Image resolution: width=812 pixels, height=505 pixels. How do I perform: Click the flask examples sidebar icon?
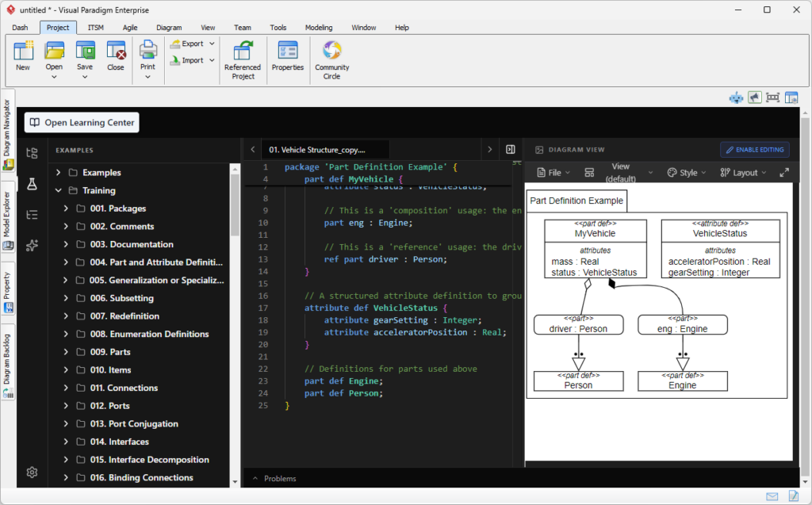32,184
